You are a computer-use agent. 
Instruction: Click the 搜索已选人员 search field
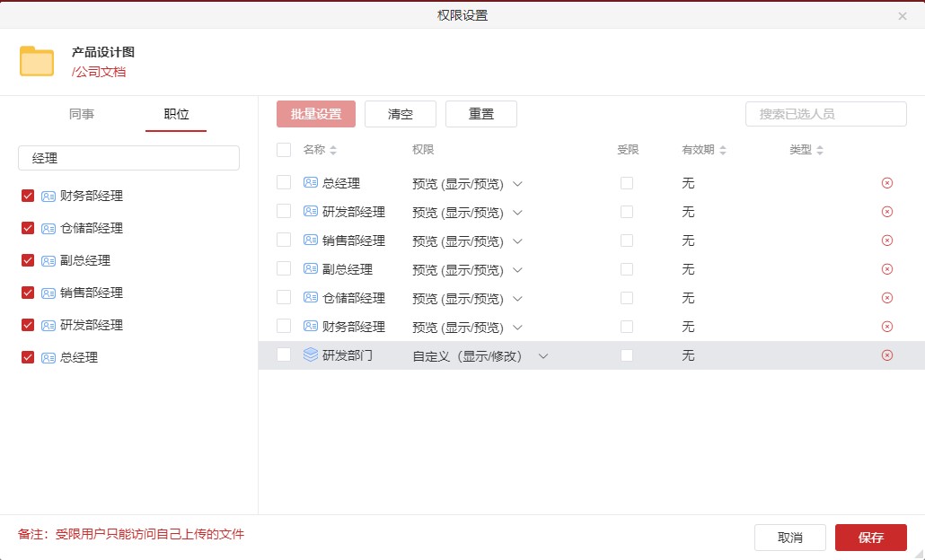(x=824, y=114)
